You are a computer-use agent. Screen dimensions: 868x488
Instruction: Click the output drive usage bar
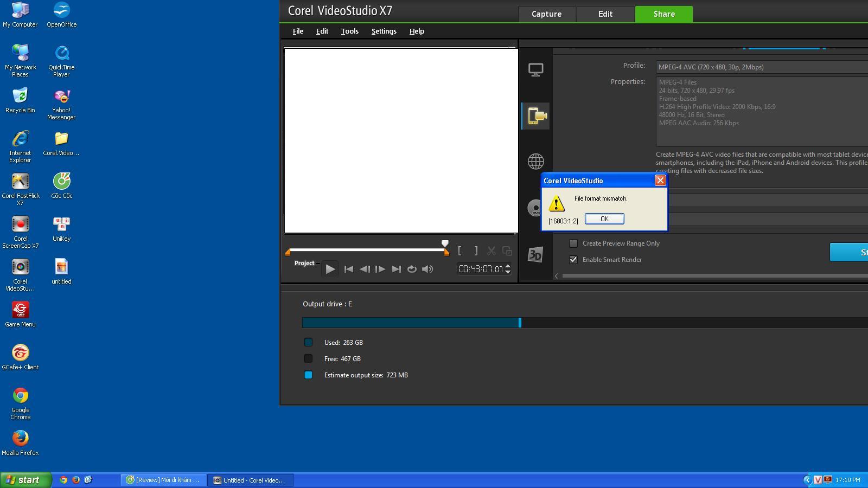[x=585, y=323]
